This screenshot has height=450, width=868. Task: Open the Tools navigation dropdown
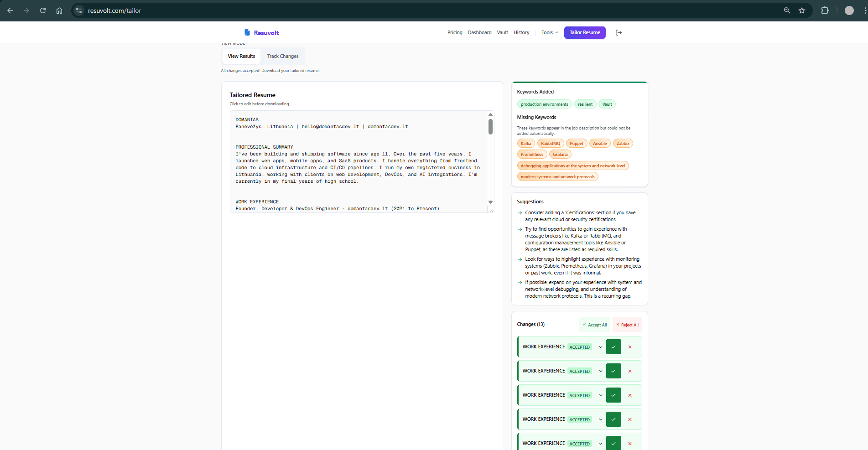[549, 32]
